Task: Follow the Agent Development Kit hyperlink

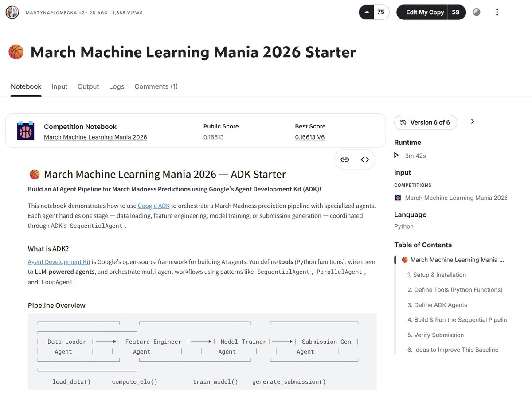Action: click(x=59, y=262)
